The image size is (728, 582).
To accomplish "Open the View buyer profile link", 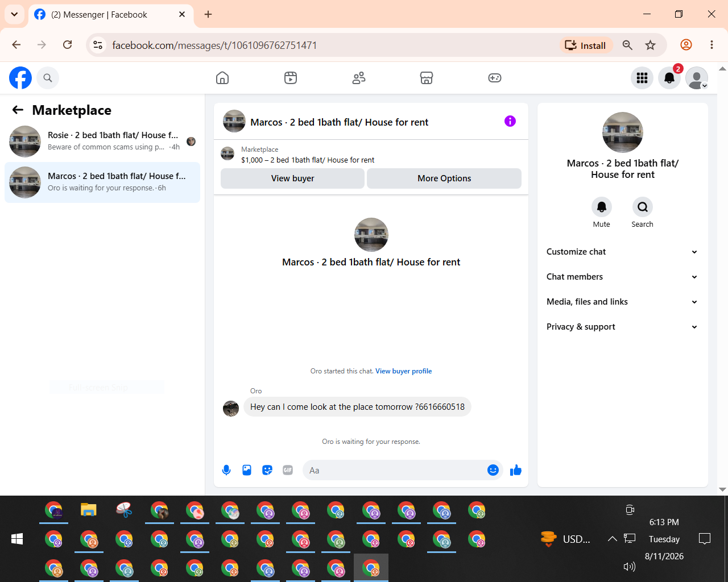I will pyautogui.click(x=404, y=371).
